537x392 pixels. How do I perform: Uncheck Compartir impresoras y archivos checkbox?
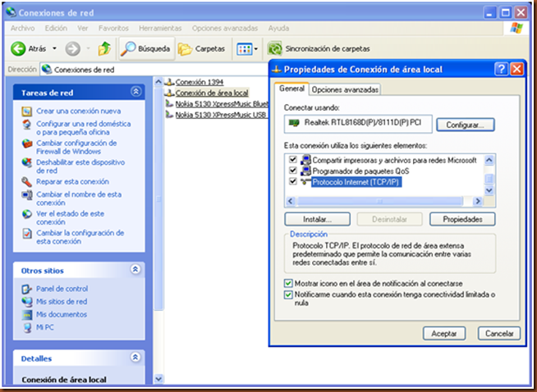pos(293,159)
